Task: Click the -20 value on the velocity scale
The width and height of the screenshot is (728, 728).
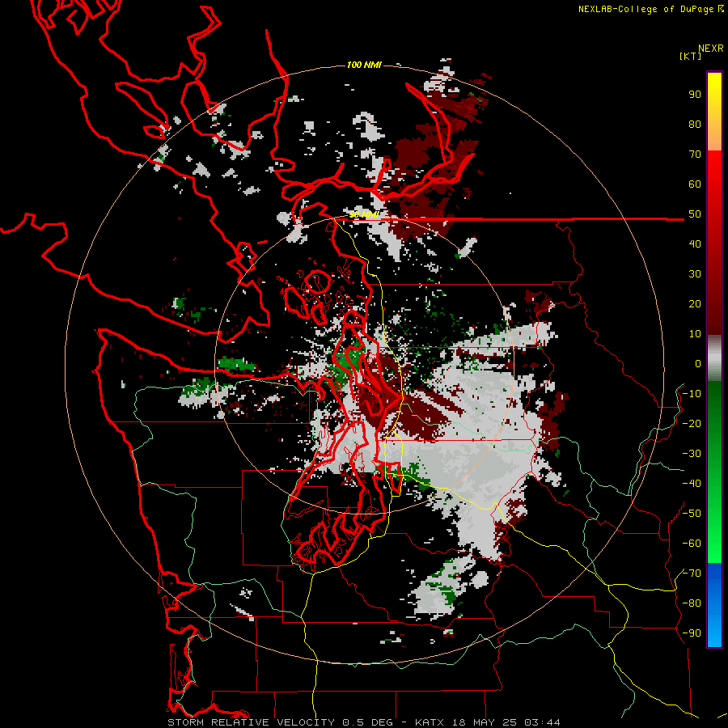Action: 692,424
